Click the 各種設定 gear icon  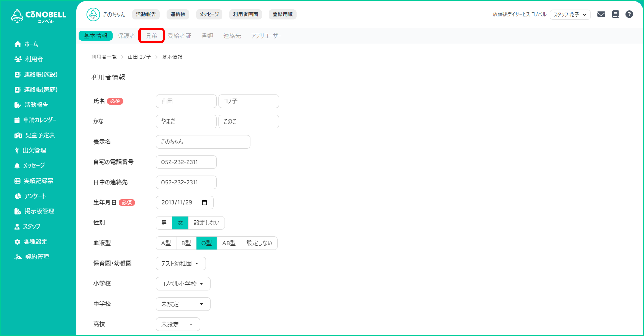tap(17, 242)
